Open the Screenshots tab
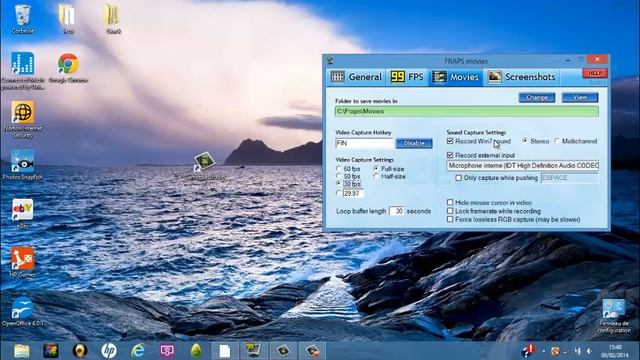Screen dimensions: 640x360 click(522, 77)
